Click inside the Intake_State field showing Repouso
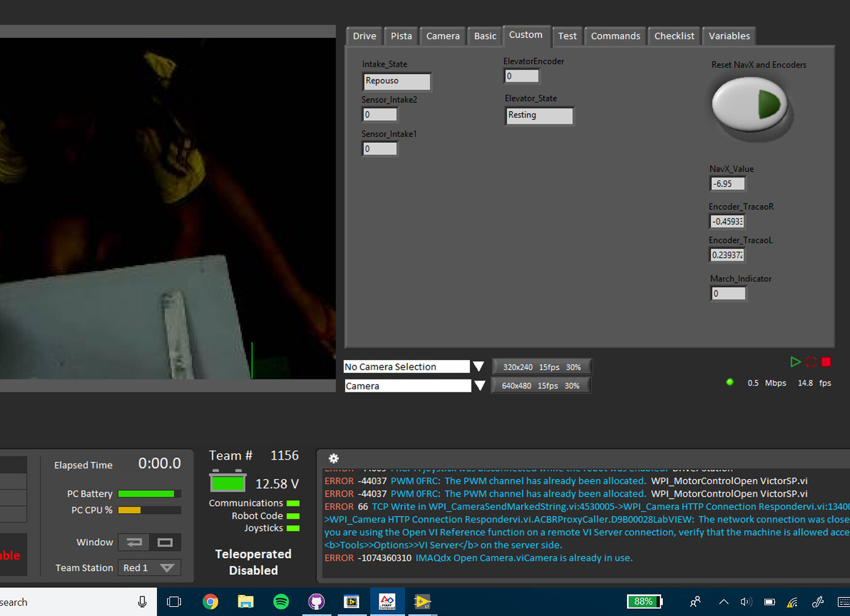 coord(396,81)
